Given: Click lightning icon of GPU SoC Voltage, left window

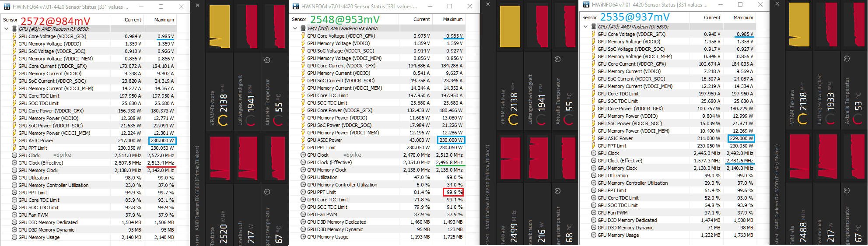Looking at the screenshot, I should pyautogui.click(x=14, y=51).
